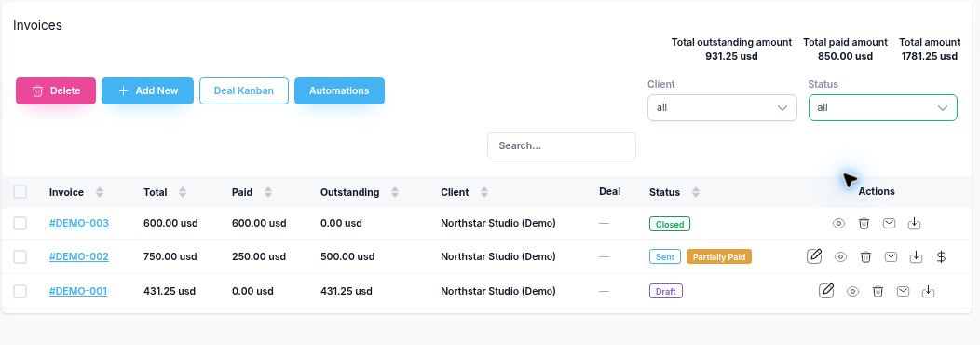Viewport: 980px width, 345px height.
Task: Delete invoice #DEMO-001 using trash icon
Action: click(x=878, y=291)
